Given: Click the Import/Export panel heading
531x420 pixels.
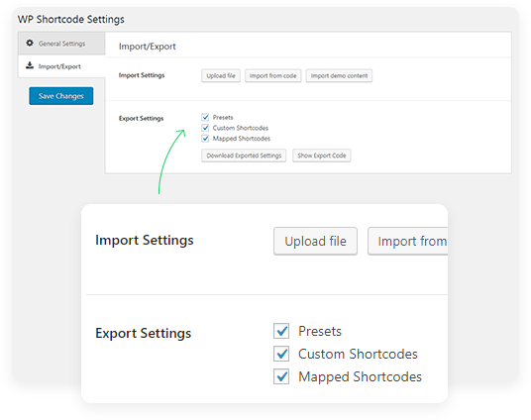Looking at the screenshot, I should 148,47.
